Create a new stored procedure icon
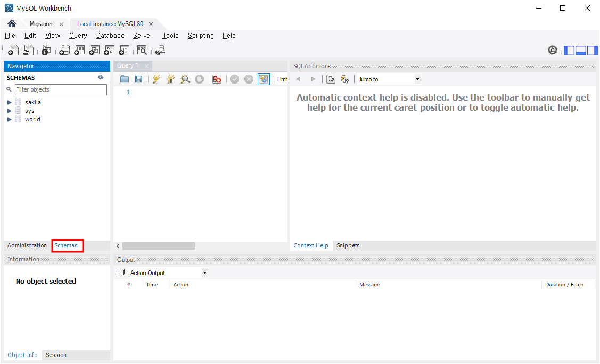600x364 pixels. coord(109,50)
